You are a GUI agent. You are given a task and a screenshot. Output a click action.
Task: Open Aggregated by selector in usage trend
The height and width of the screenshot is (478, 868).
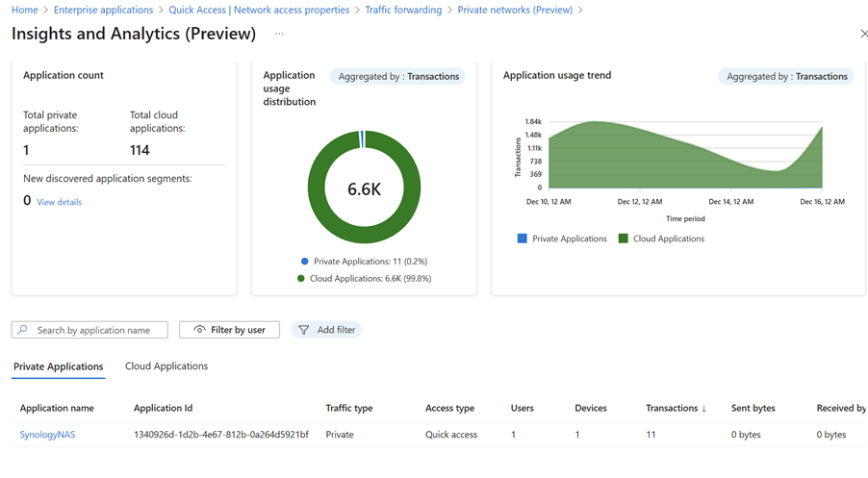pyautogui.click(x=786, y=76)
